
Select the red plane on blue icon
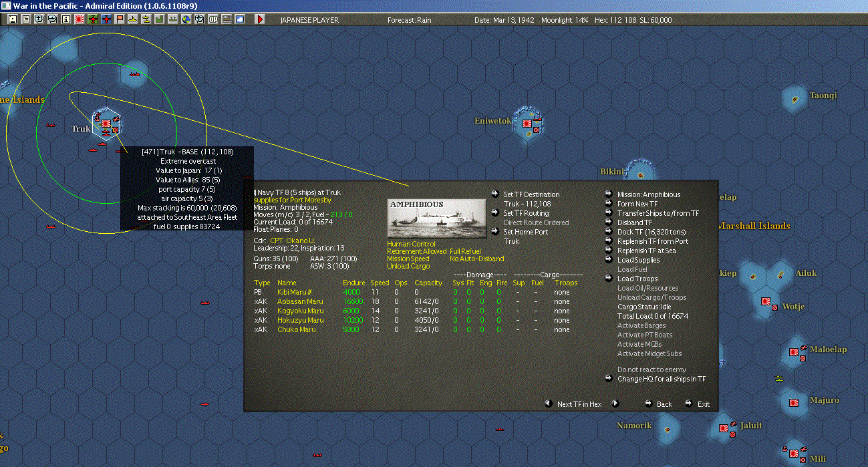(x=106, y=19)
